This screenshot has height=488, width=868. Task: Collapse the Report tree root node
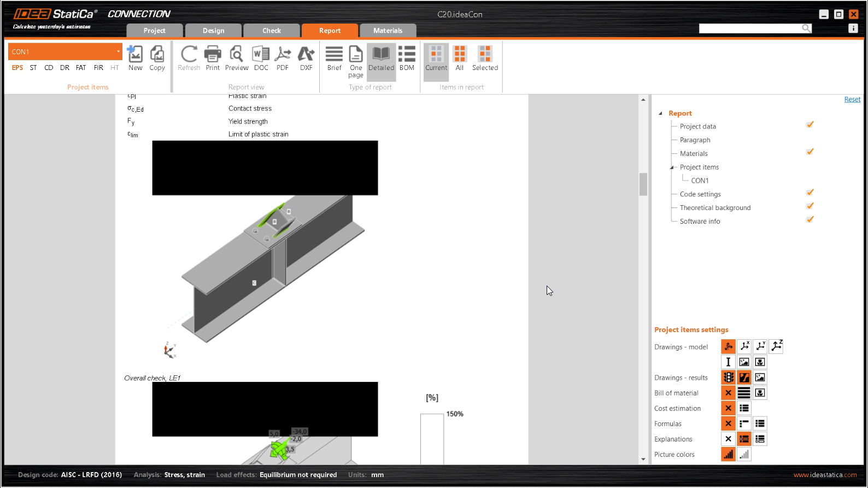coord(660,113)
